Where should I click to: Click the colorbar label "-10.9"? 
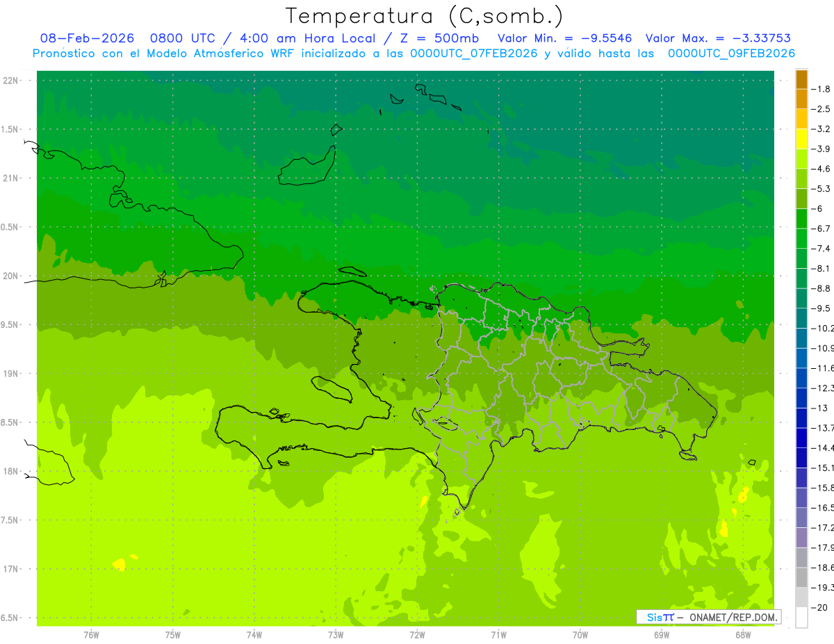click(823, 348)
